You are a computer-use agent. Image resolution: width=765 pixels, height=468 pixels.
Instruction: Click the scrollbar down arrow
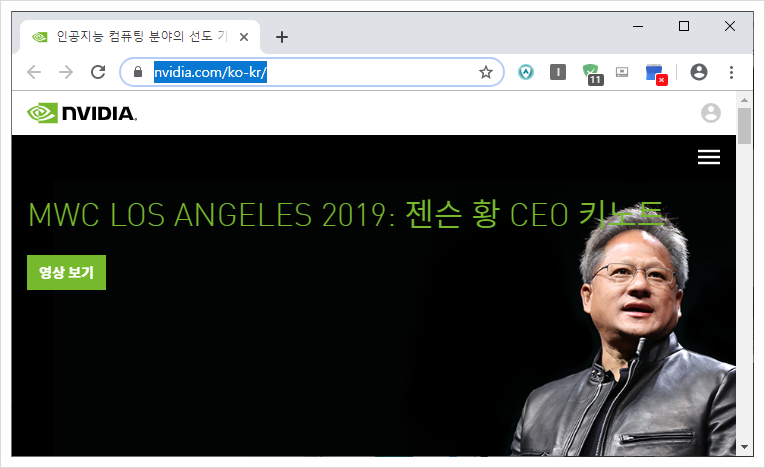point(744,447)
